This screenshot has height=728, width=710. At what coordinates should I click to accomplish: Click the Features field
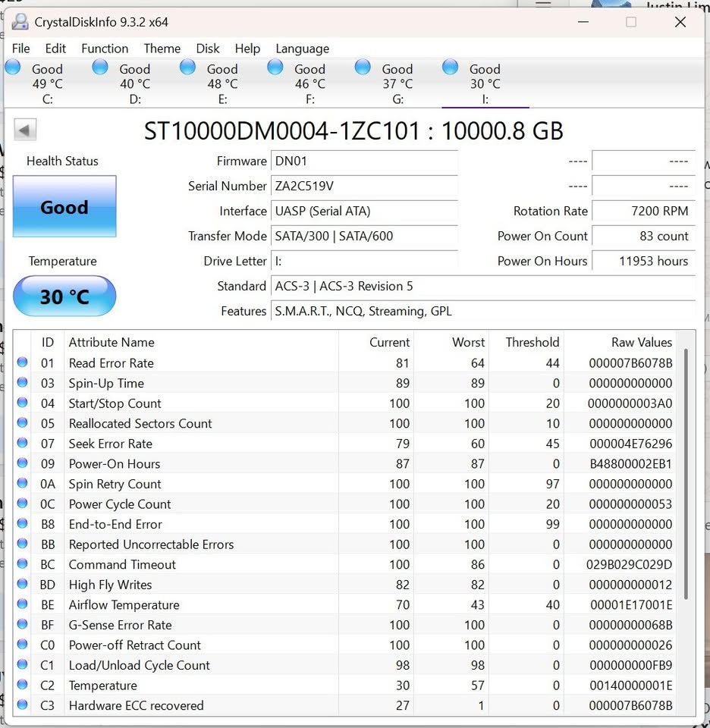pos(483,311)
